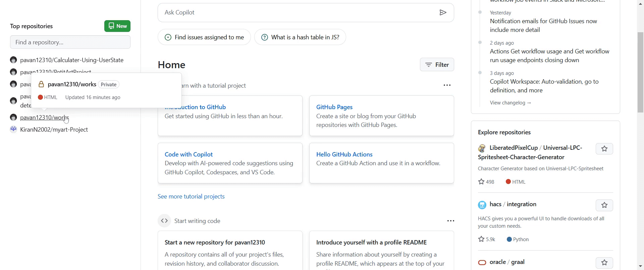Open pavan12310/works repository link in sidebar

click(x=44, y=118)
